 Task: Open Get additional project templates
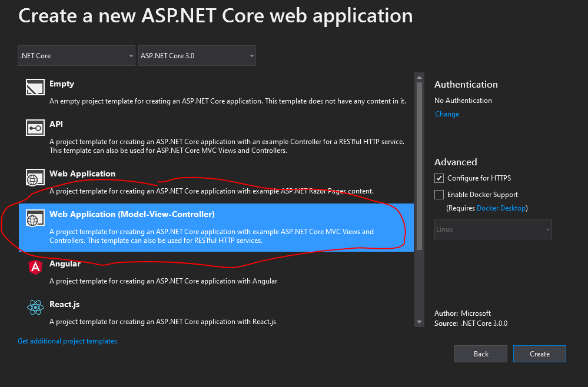[x=67, y=341]
